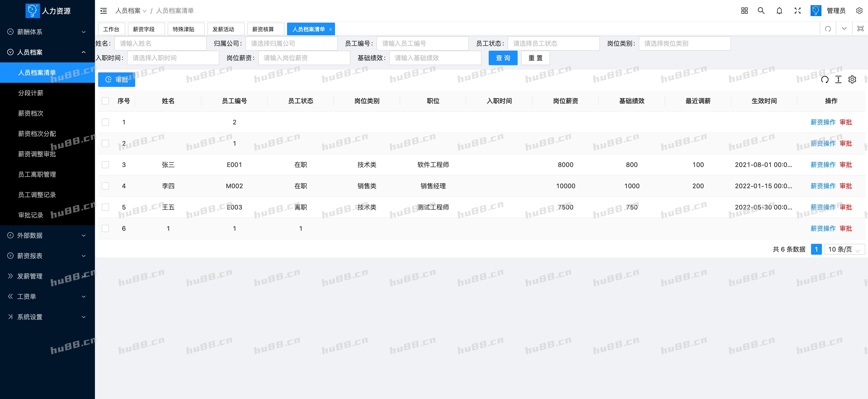Viewport: 868px width, 399px height.
Task: Click the 人力资源 logo icon
Action: click(x=32, y=11)
